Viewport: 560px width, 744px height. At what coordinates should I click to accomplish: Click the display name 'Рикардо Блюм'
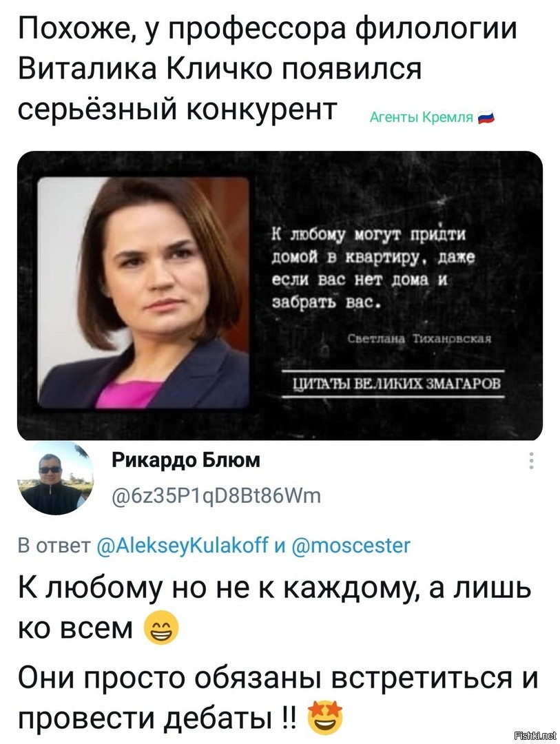[x=187, y=459]
